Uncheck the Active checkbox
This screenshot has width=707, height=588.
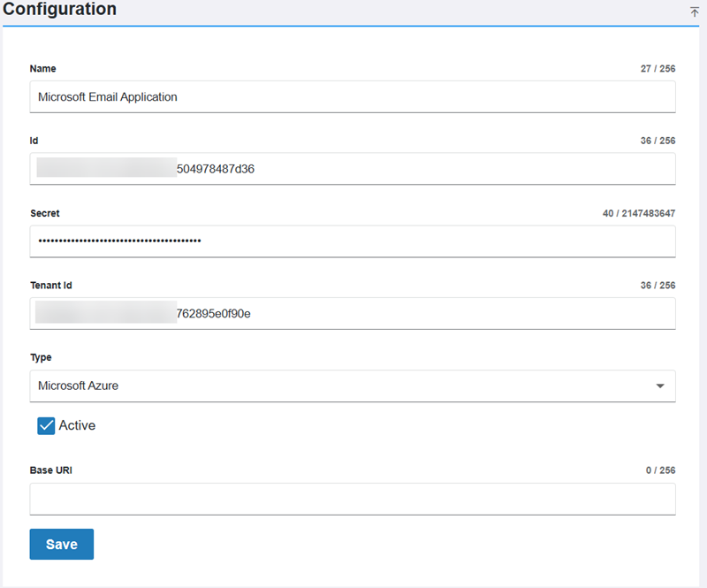tap(46, 425)
